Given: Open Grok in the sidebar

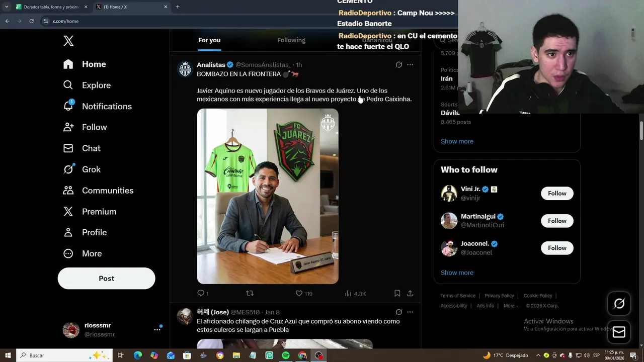Looking at the screenshot, I should (82, 169).
